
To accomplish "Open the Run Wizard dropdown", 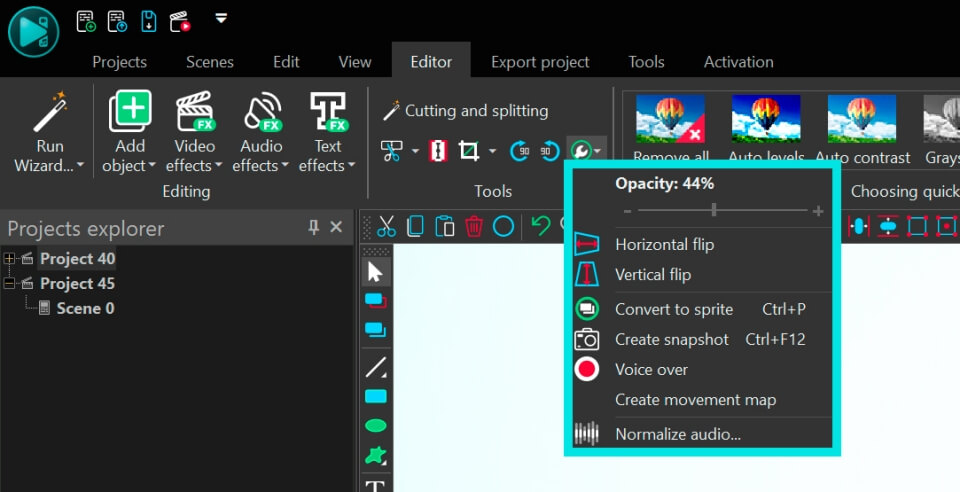I will (50, 132).
